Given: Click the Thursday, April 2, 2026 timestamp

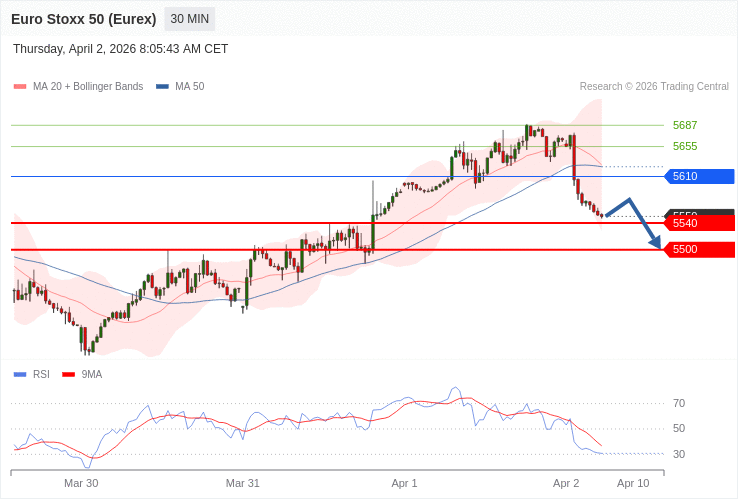Looking at the screenshot, I should tap(120, 49).
